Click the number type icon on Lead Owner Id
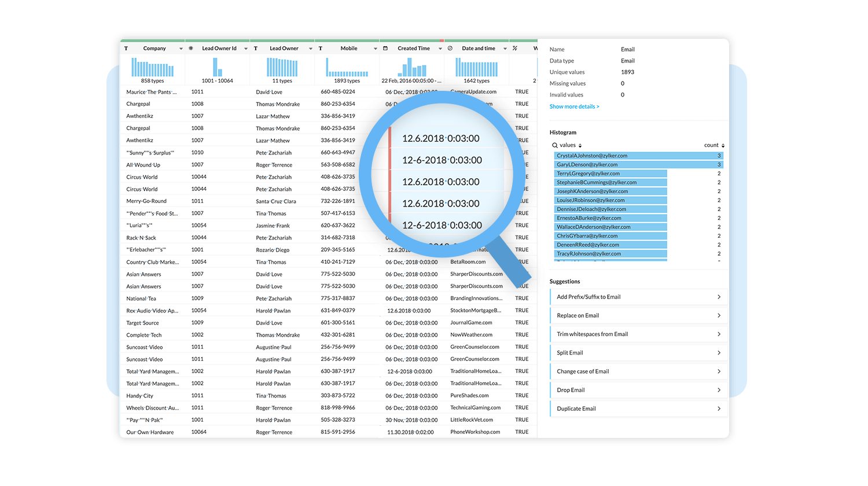Image resolution: width=868 pixels, height=486 pixels. (x=191, y=48)
